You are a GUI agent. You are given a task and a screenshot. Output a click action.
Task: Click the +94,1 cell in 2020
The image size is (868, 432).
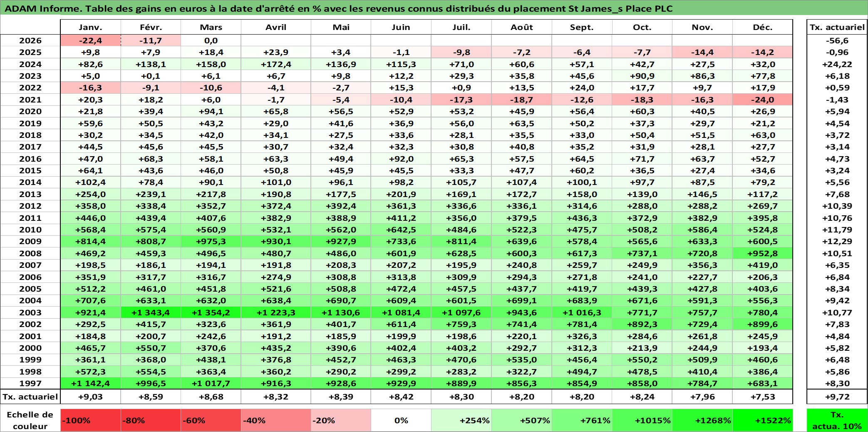click(211, 111)
